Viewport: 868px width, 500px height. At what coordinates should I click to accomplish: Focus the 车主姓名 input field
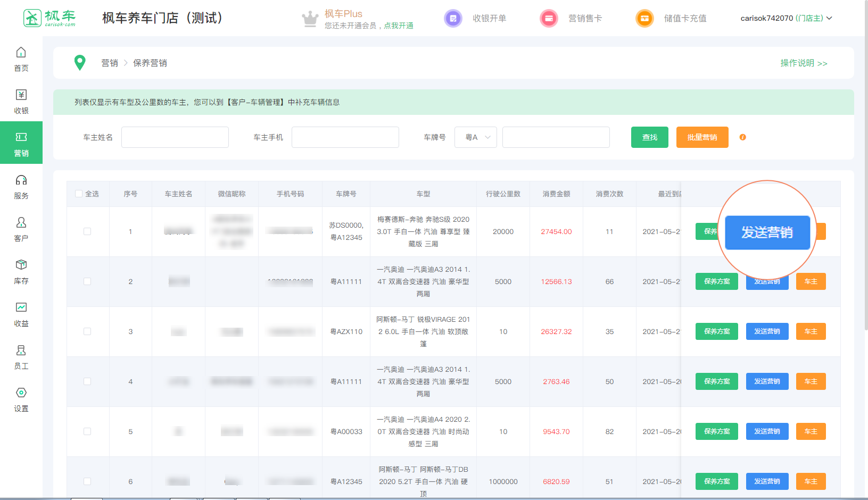point(175,137)
